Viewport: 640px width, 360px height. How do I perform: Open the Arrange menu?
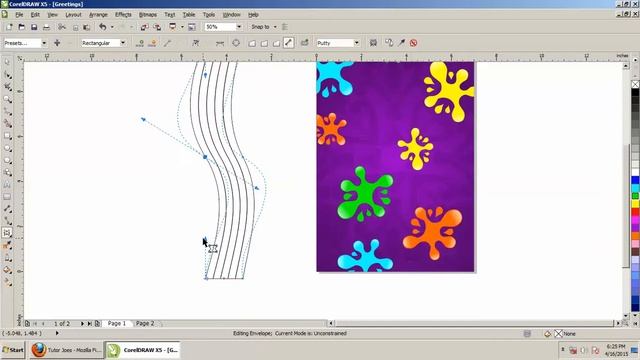[x=98, y=15]
